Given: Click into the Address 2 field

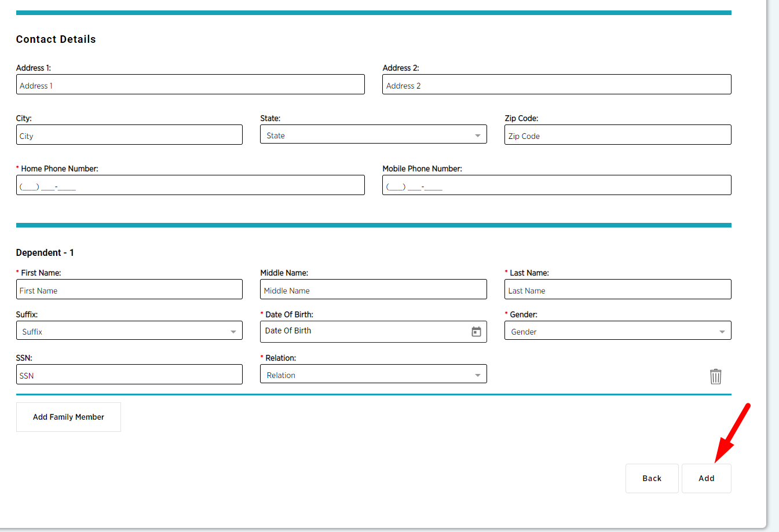Looking at the screenshot, I should (x=556, y=85).
